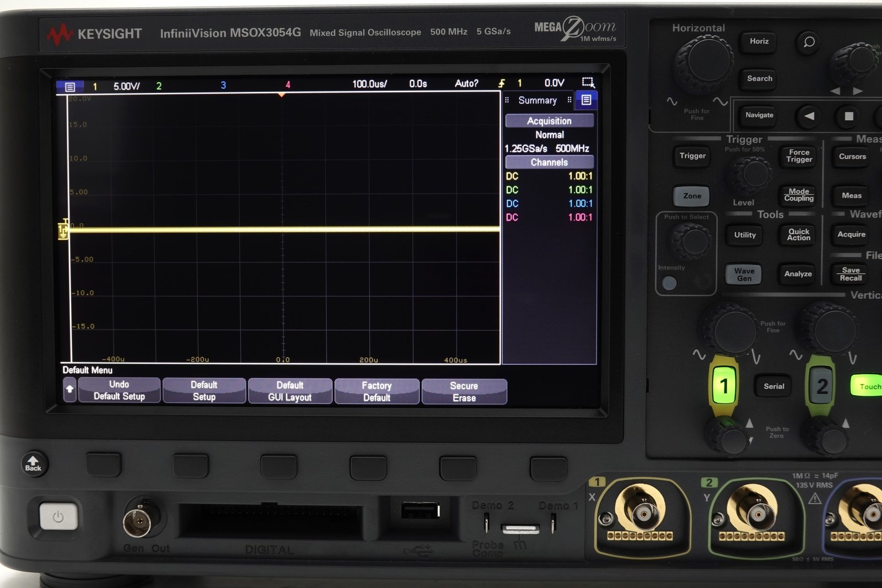Hit the Back arrow key
This screenshot has width=882, height=588.
coord(34,463)
